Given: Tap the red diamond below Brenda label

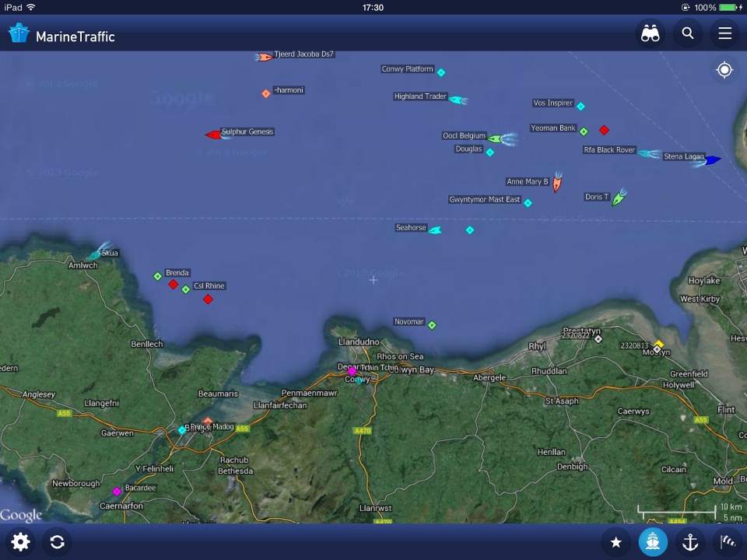Looking at the screenshot, I should click(x=174, y=285).
